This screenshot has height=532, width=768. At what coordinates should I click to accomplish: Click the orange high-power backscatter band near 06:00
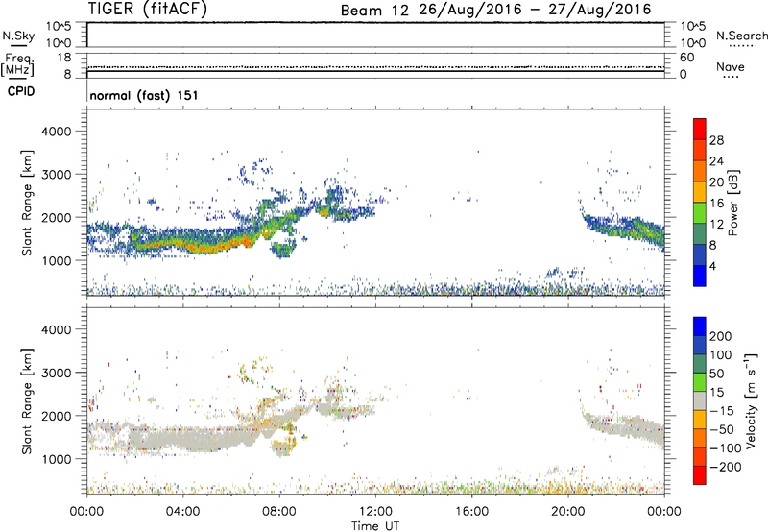(230, 243)
